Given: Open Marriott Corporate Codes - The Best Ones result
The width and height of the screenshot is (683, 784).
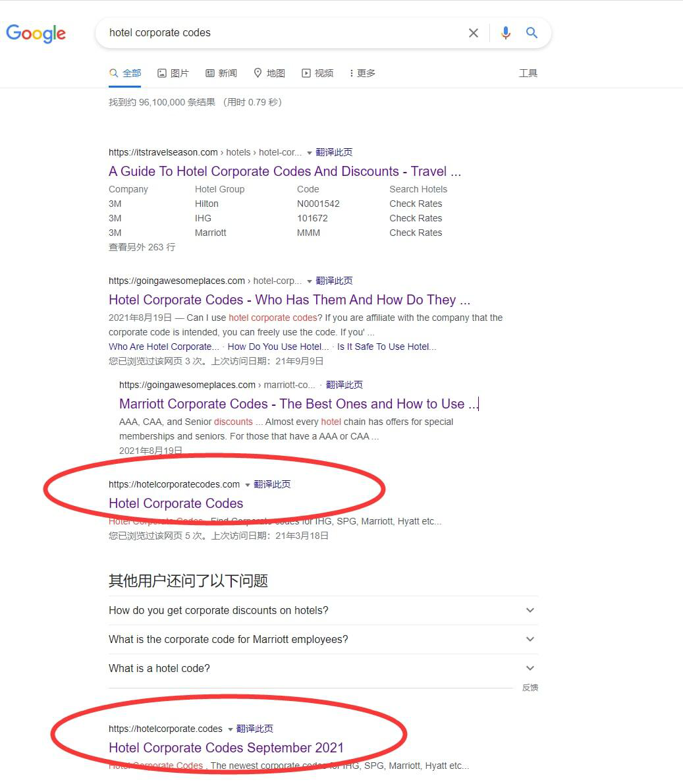Looking at the screenshot, I should (x=298, y=403).
